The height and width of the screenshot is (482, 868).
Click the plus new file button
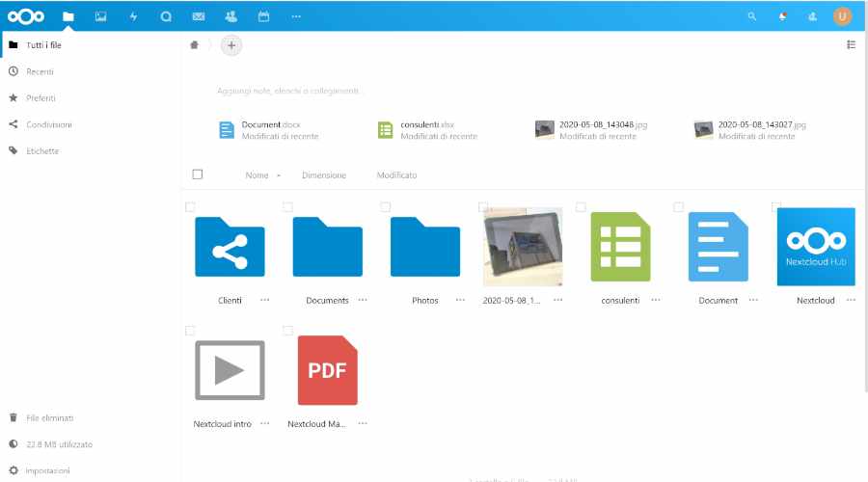tap(231, 44)
